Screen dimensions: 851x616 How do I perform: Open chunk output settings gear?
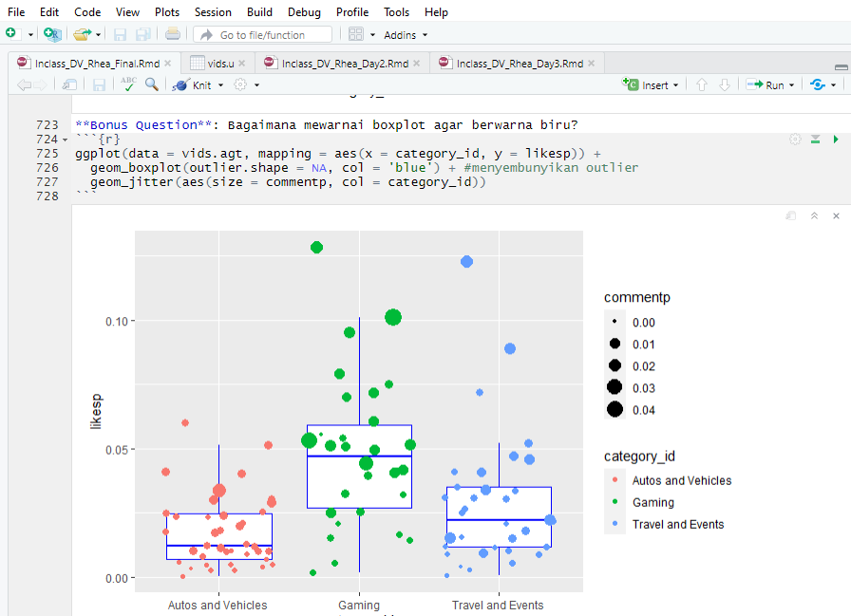click(x=794, y=139)
